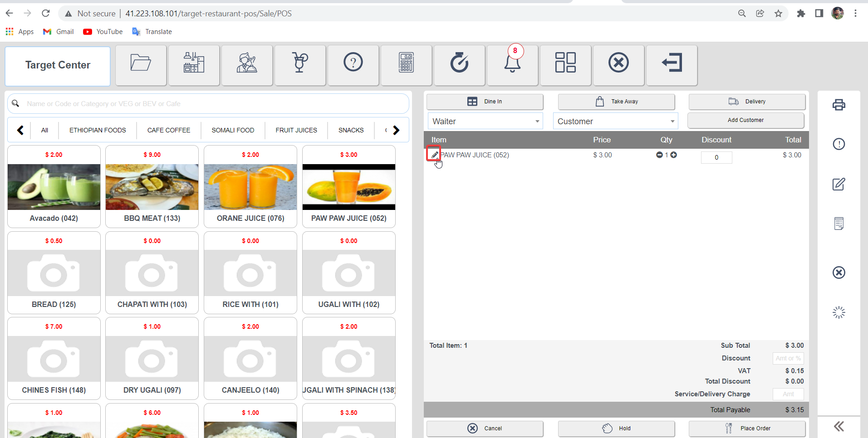
Task: Decrease PAW PAW JUICE quantity
Action: click(x=659, y=155)
